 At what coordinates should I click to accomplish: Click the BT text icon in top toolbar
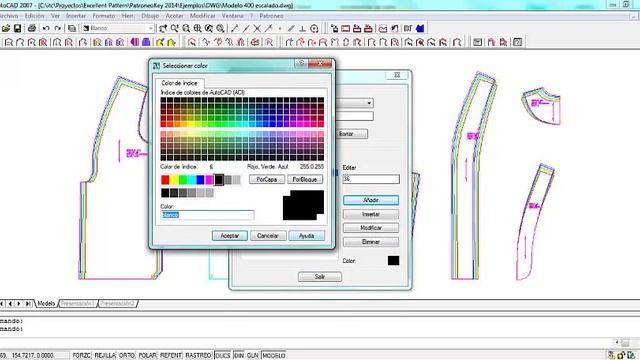[408, 28]
